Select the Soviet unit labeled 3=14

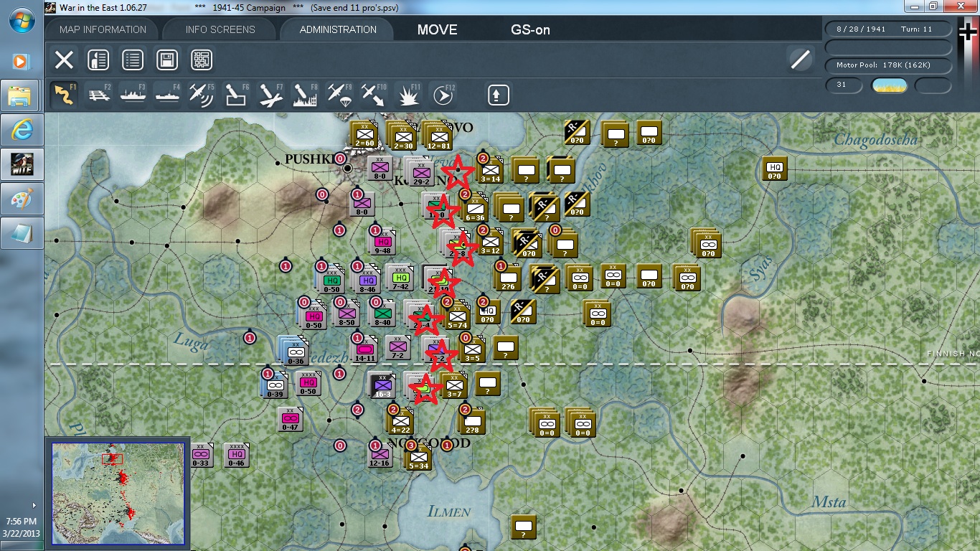(x=491, y=169)
